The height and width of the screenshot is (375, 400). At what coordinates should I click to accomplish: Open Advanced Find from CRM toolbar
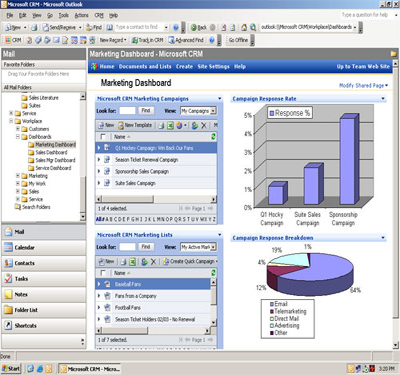point(186,40)
